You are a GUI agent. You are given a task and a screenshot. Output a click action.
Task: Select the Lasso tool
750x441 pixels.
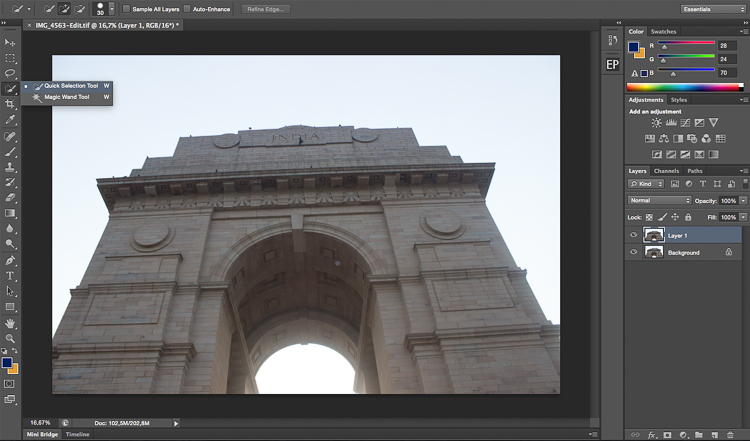coord(10,73)
